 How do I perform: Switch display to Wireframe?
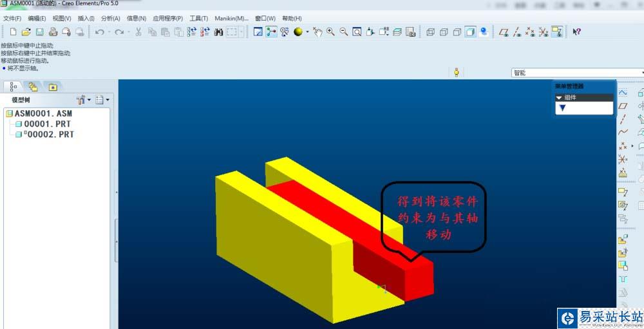pos(430,32)
